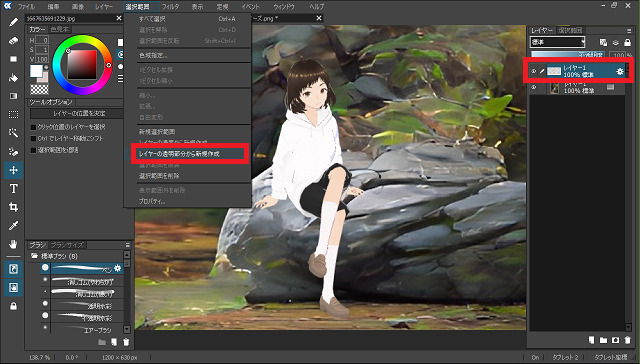This screenshot has width=640, height=364.
Task: Toggle the lower highlighted icon above lock
Action: (x=13, y=288)
